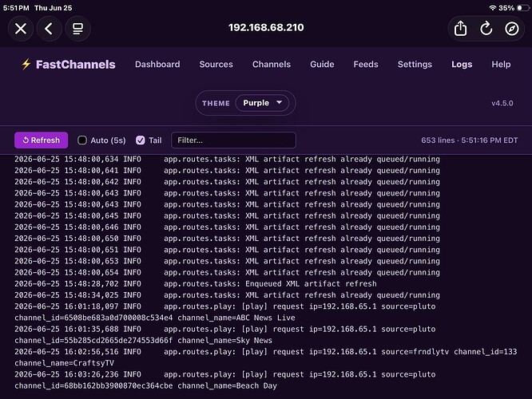Click into the Filter text field
Image resolution: width=532 pixels, height=399 pixels.
[x=233, y=140]
